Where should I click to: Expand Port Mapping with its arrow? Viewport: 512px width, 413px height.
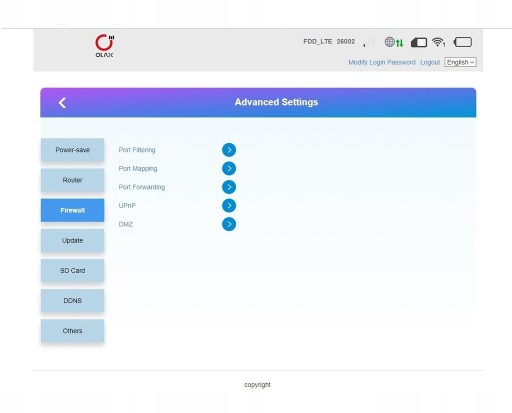(229, 168)
